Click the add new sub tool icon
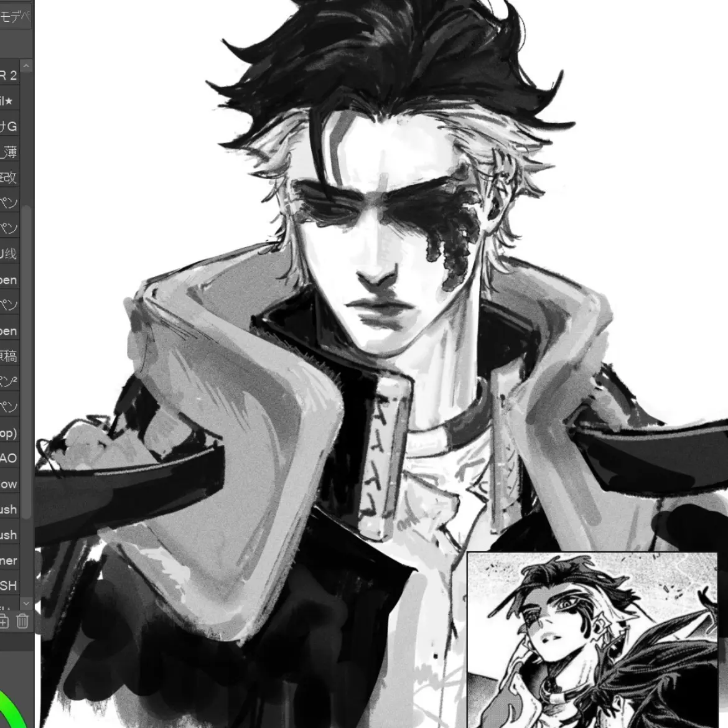Screen dimensions: 728x728 click(4, 621)
